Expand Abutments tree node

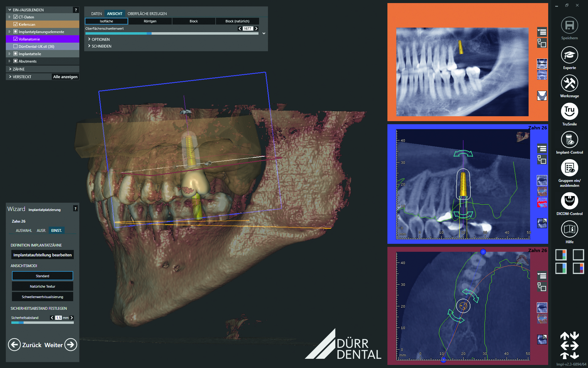[x=9, y=61]
